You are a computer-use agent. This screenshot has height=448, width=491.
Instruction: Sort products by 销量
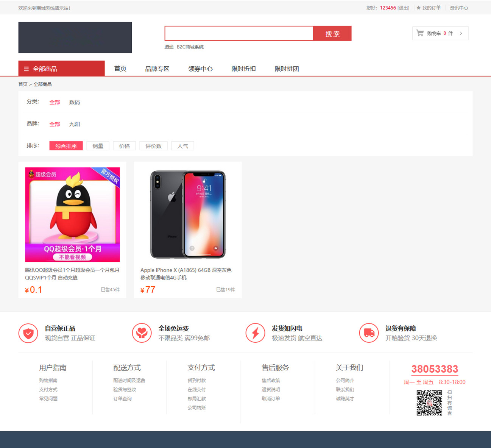point(98,146)
